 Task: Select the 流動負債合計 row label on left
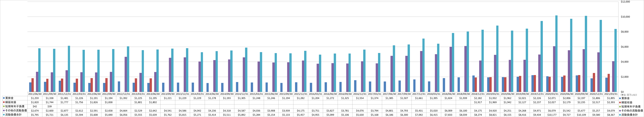pos(13,114)
